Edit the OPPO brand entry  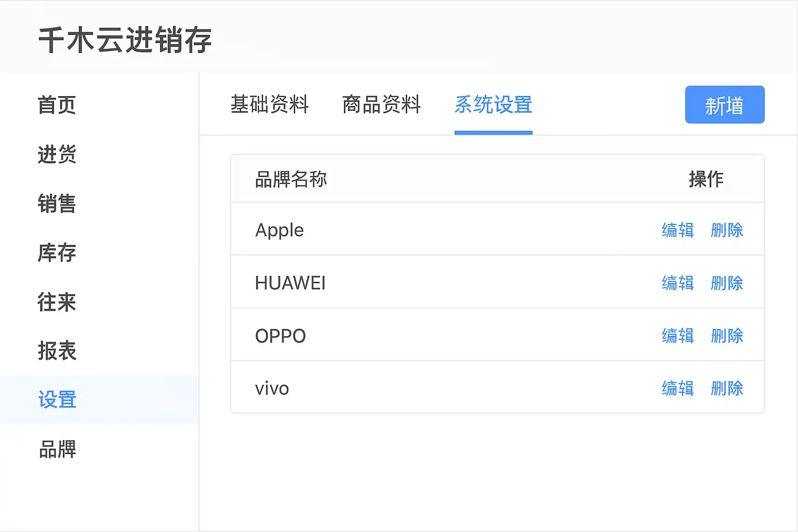pyautogui.click(x=677, y=336)
